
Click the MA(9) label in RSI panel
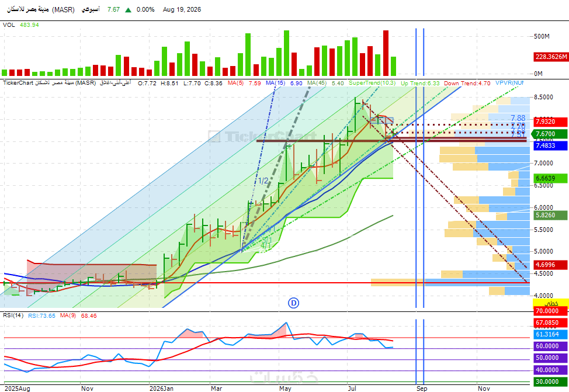[x=68, y=315]
